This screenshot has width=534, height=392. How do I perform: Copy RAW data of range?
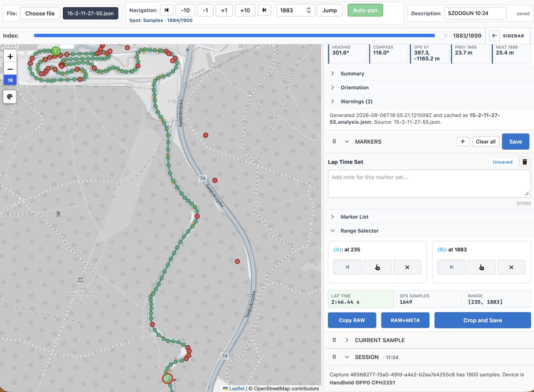point(352,320)
